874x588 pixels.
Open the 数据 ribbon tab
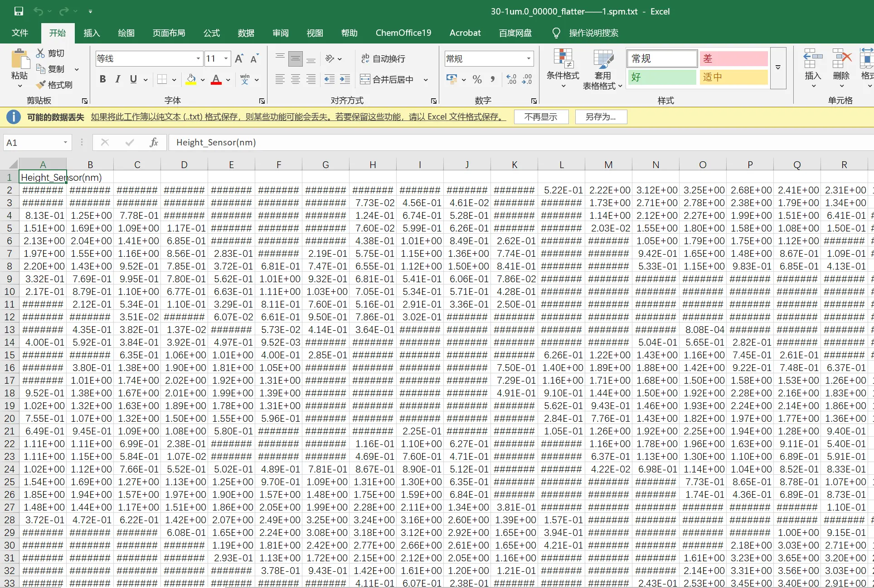[x=246, y=33]
